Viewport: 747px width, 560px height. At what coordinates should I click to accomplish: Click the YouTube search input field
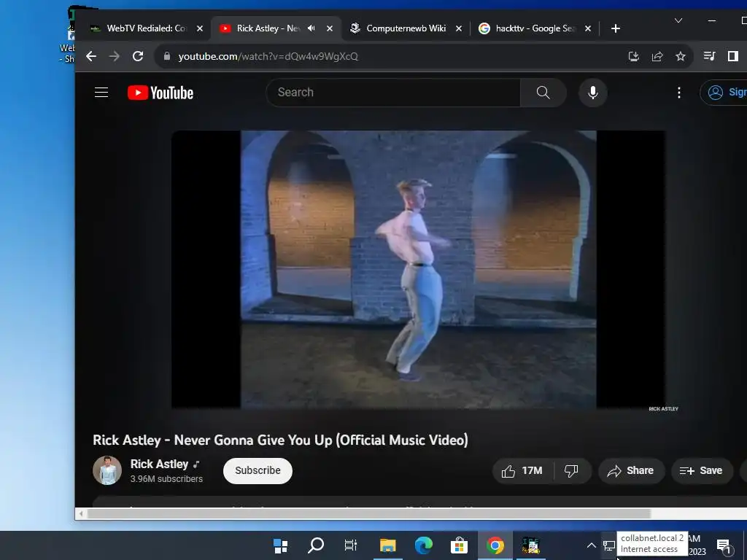[x=393, y=93]
